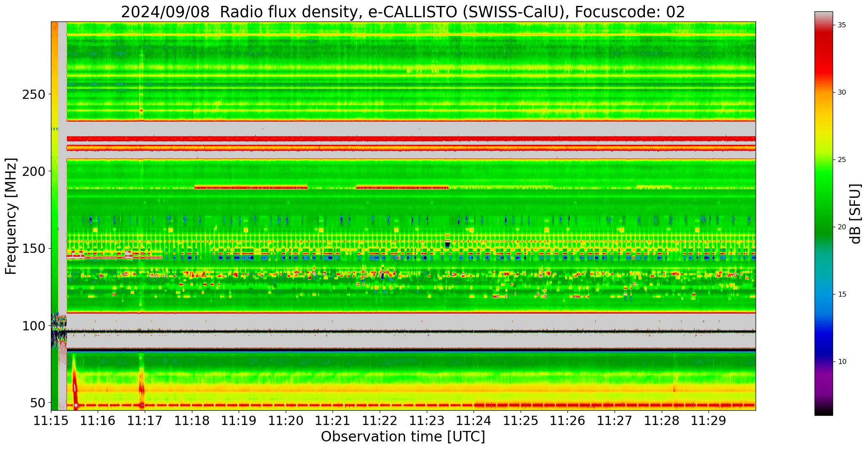Click the 'dB [SFU]' colorbar label
868x449 pixels.
pyautogui.click(x=855, y=213)
